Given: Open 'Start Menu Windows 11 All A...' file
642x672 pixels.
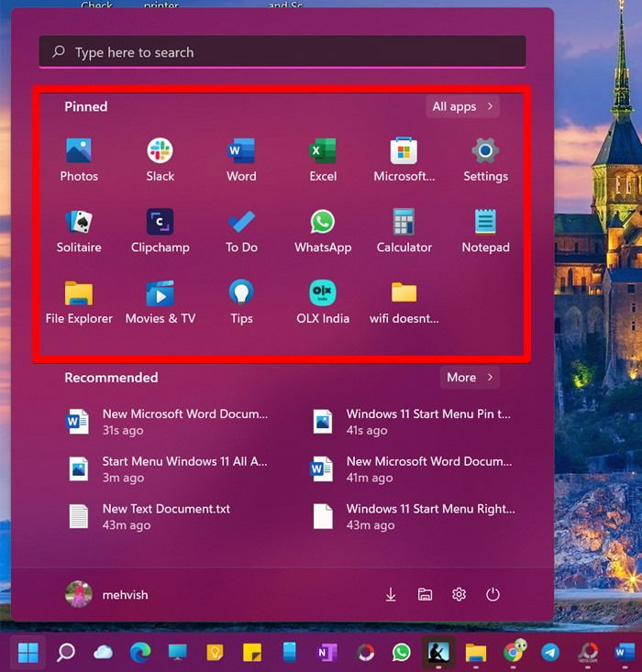Looking at the screenshot, I should coord(167,469).
